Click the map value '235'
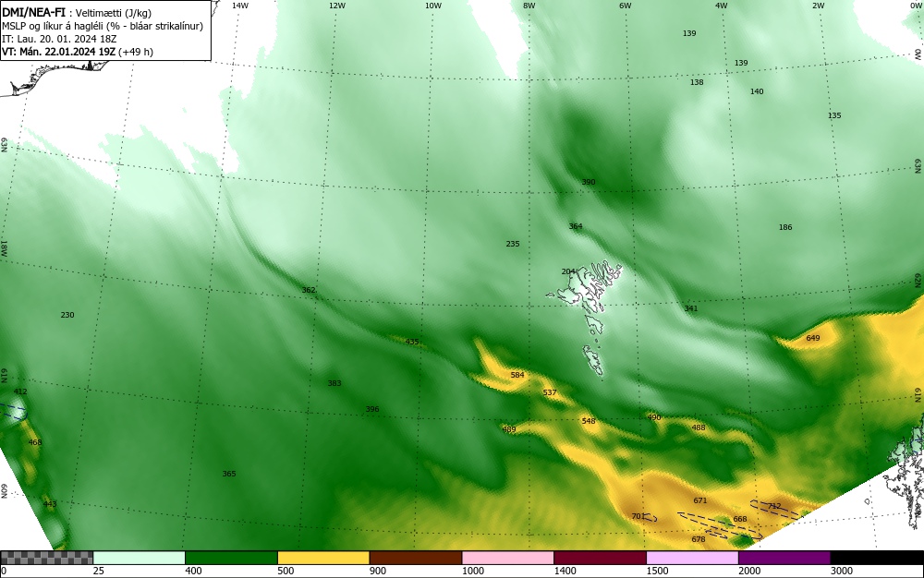Viewport: 924px width, 578px height. [513, 244]
